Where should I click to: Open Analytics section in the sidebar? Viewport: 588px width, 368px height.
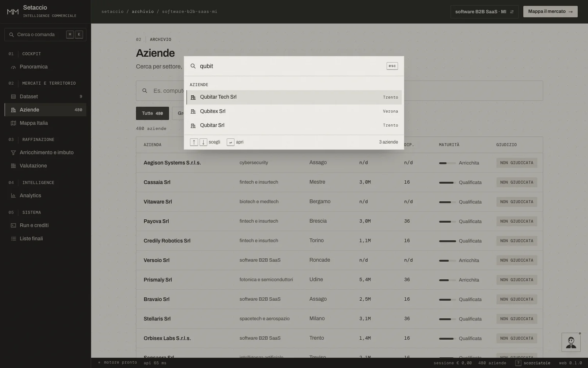(x=45, y=196)
